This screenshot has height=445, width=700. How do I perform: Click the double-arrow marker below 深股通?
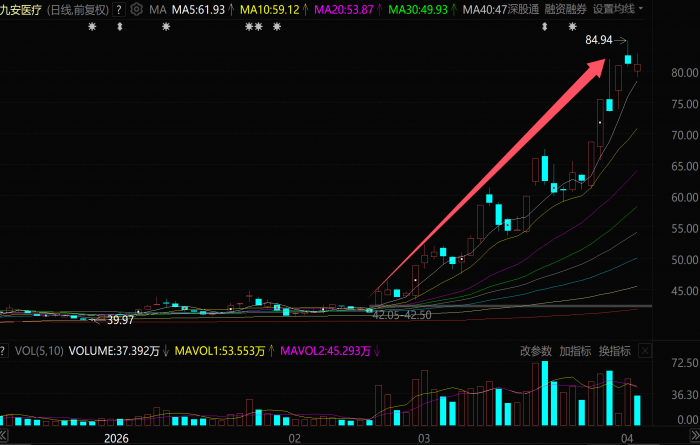545,26
